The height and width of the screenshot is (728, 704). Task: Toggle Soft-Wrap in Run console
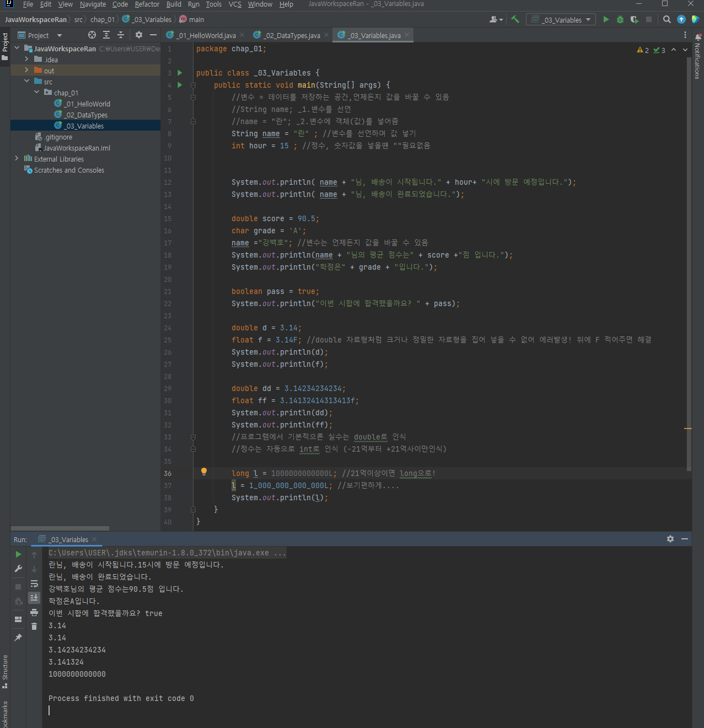[x=34, y=584]
